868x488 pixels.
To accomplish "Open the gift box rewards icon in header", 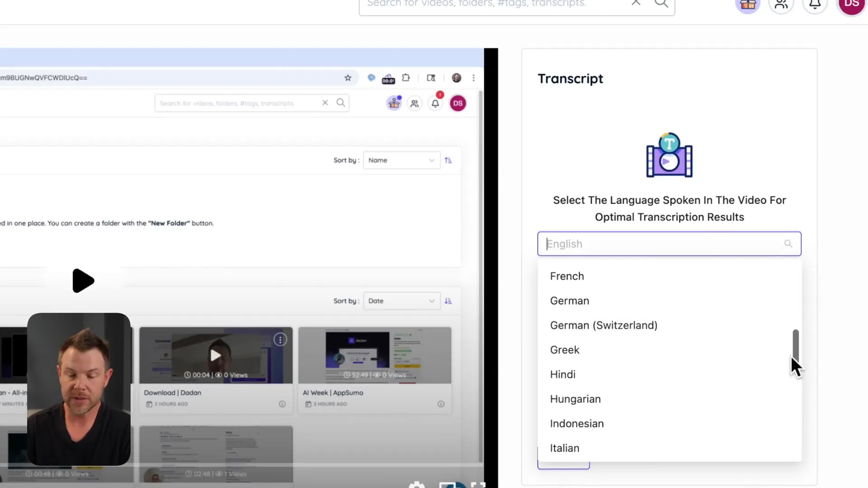I will coord(748,5).
